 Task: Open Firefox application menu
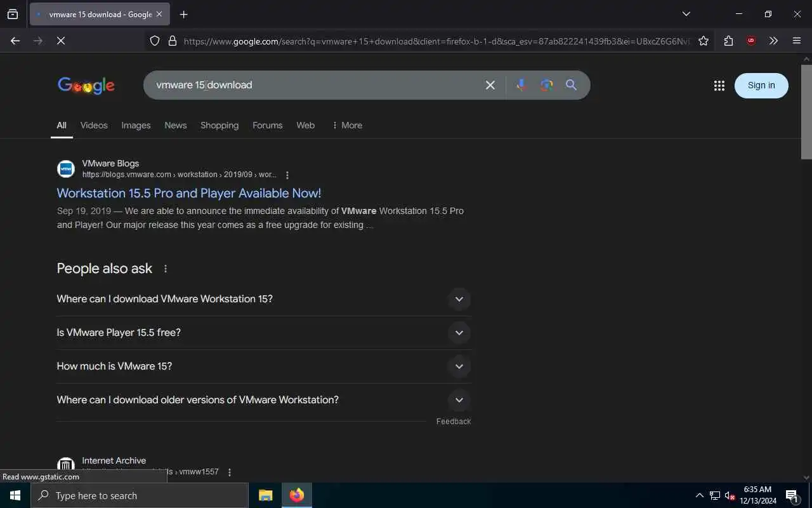[x=797, y=41]
